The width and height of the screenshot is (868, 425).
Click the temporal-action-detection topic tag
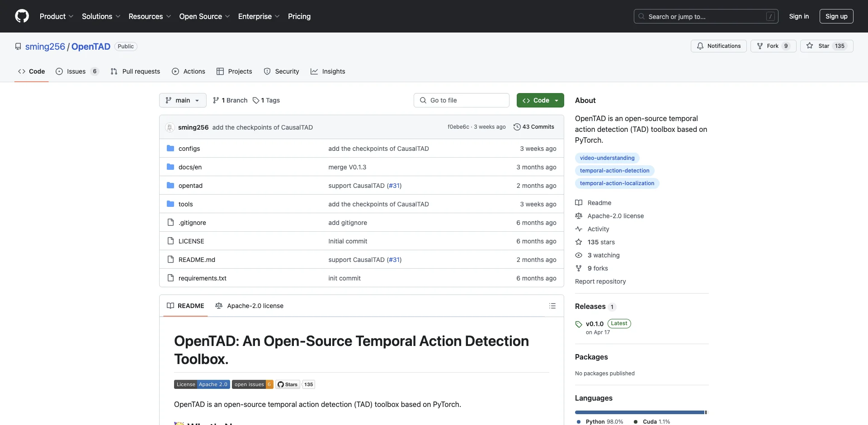pos(614,170)
